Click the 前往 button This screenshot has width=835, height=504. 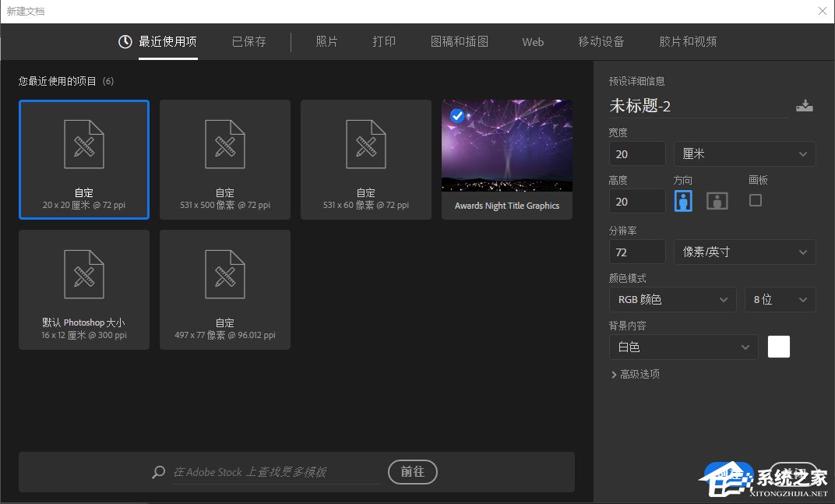[x=412, y=472]
